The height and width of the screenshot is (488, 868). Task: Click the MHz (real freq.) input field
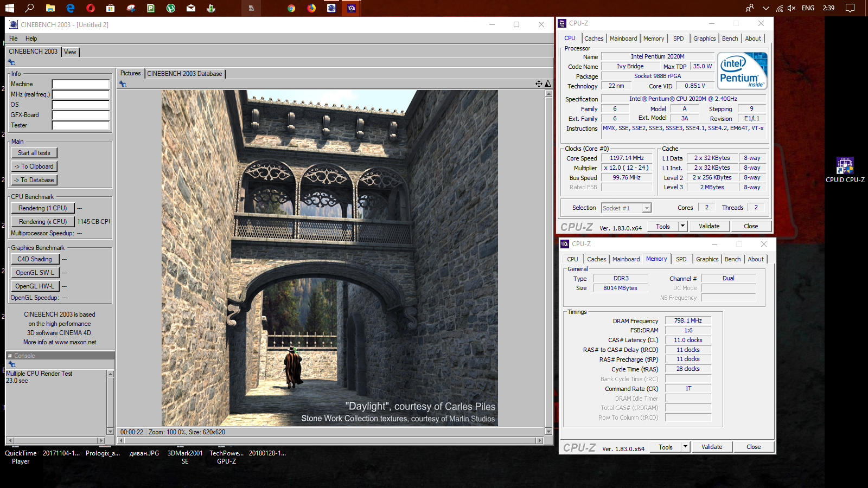pyautogui.click(x=80, y=94)
